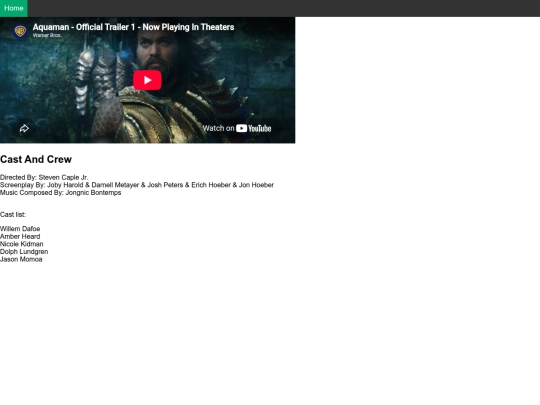This screenshot has width=540, height=405.
Task: Click Music Composed By: Jongnic Bontemps
Action: point(61,193)
